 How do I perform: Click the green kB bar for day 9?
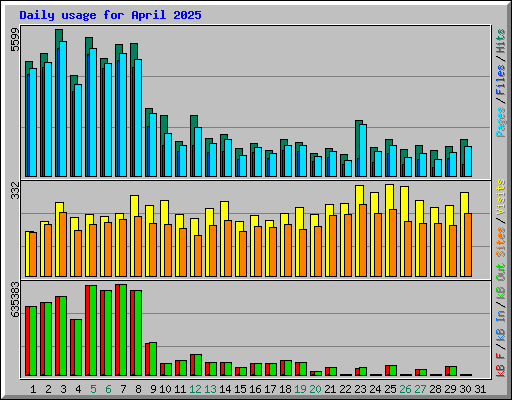153,359
